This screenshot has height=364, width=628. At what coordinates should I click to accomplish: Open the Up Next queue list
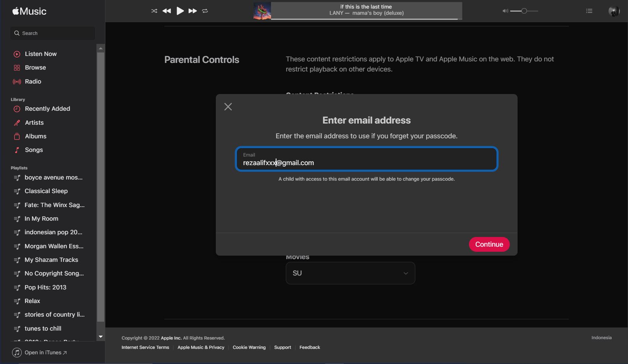589,11
